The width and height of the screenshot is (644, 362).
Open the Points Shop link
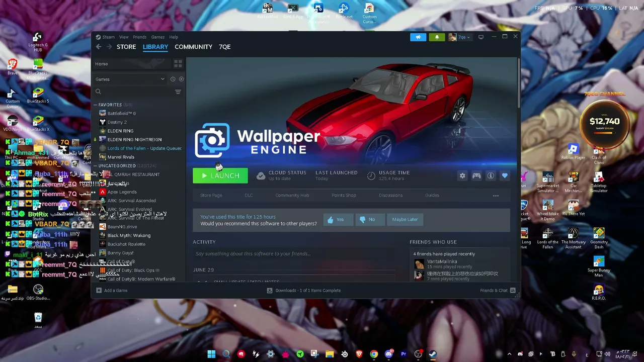344,196
